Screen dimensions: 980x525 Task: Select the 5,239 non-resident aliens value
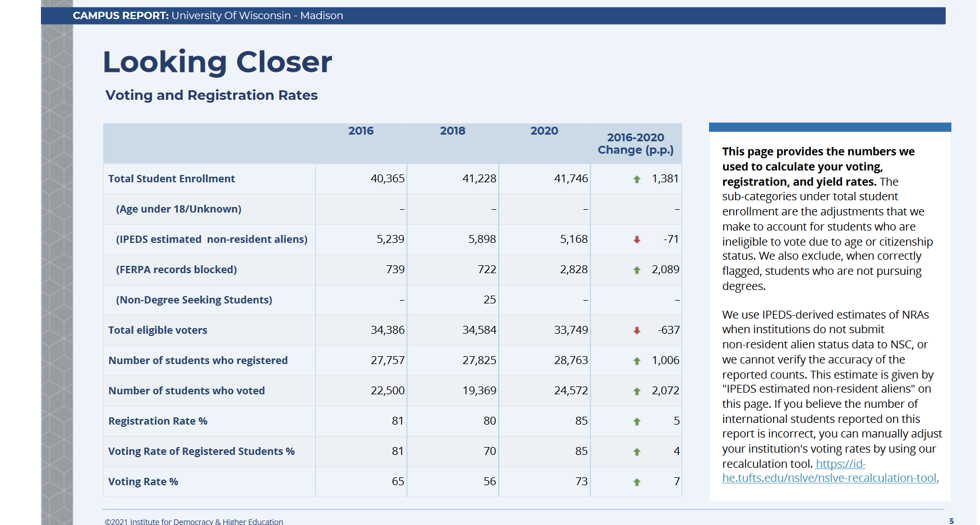(x=390, y=239)
